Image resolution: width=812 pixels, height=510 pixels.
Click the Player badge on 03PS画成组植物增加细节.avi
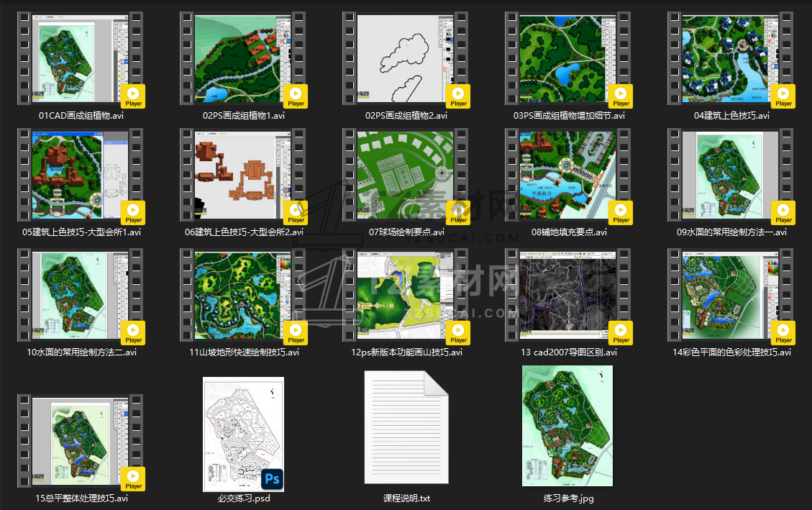621,96
